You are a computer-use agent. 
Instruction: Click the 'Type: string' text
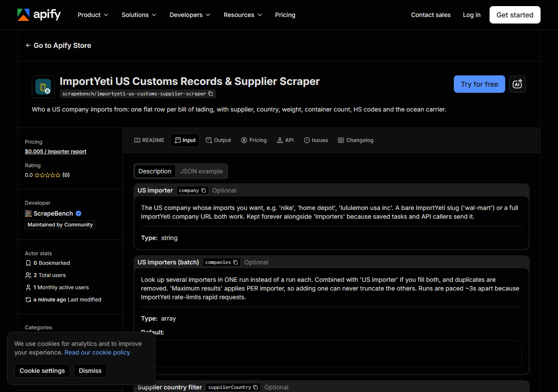(160, 238)
